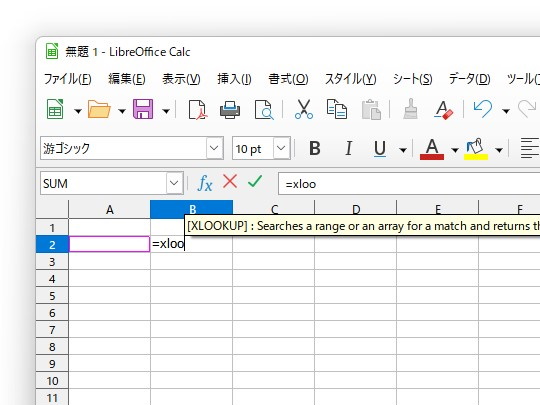Screen dimensions: 540x405
Task: Select column D header
Action: 356,209
